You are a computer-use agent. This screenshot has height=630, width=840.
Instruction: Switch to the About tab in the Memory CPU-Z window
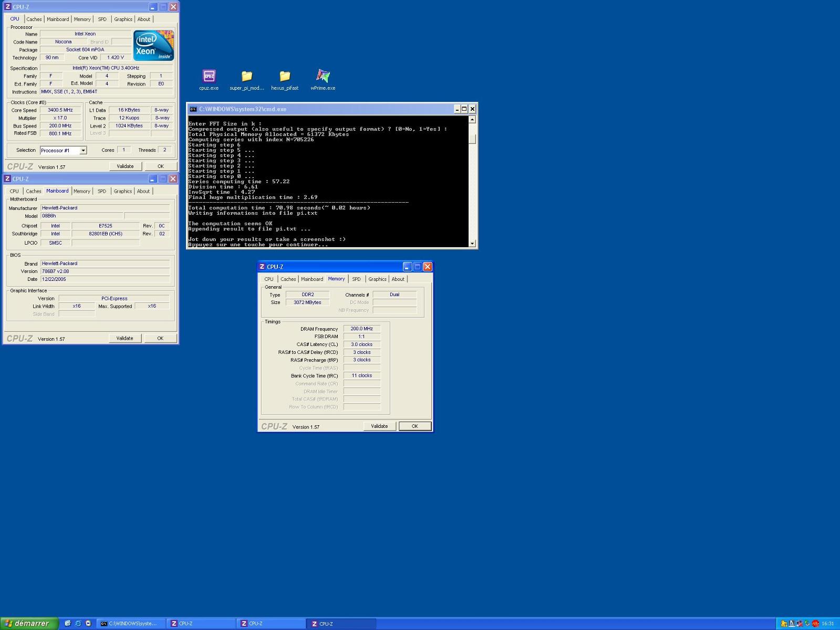(398, 279)
